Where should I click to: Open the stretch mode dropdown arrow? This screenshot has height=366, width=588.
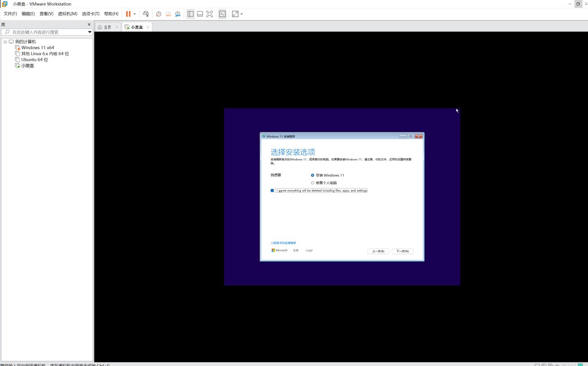(x=242, y=14)
